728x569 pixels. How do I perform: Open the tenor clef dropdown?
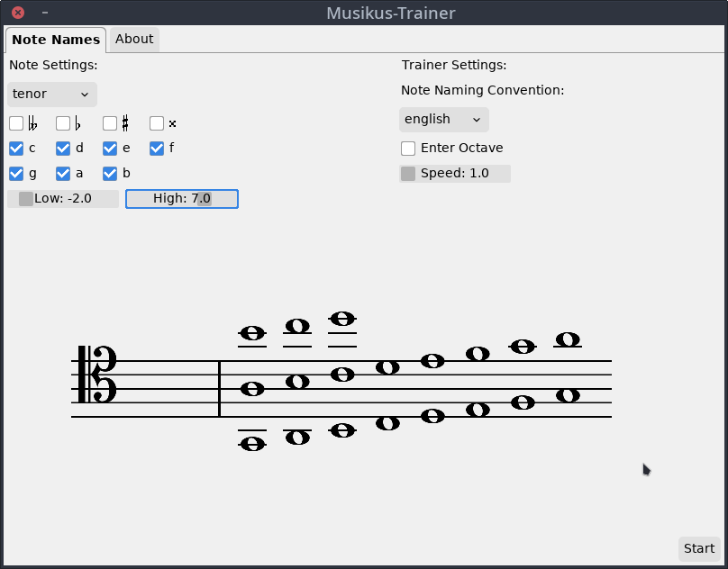pyautogui.click(x=52, y=95)
